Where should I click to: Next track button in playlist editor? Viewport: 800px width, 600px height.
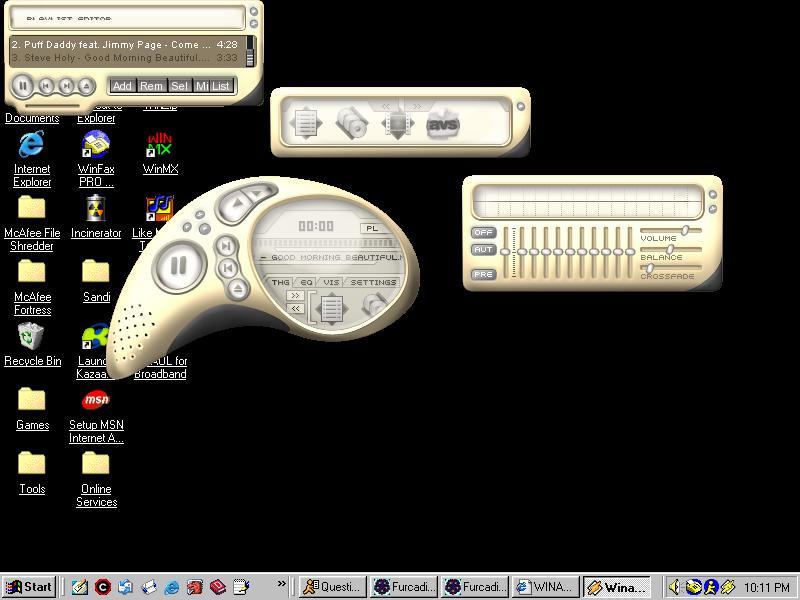click(66, 86)
